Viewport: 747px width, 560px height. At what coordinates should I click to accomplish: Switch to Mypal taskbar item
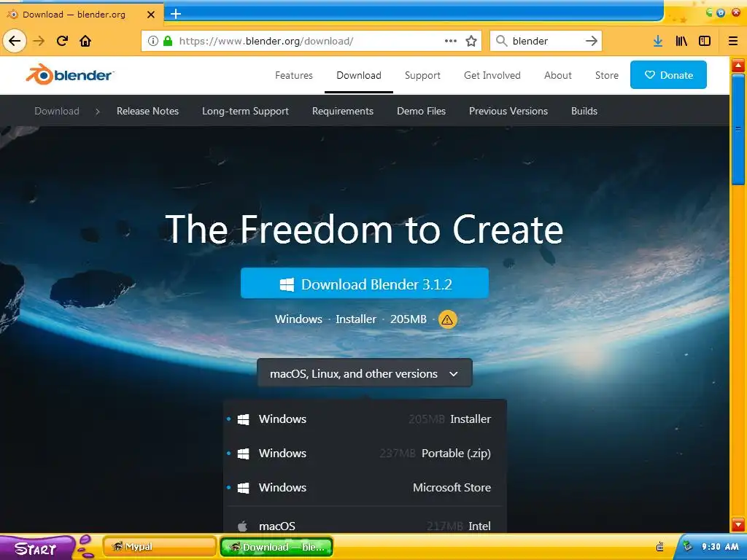tap(160, 547)
